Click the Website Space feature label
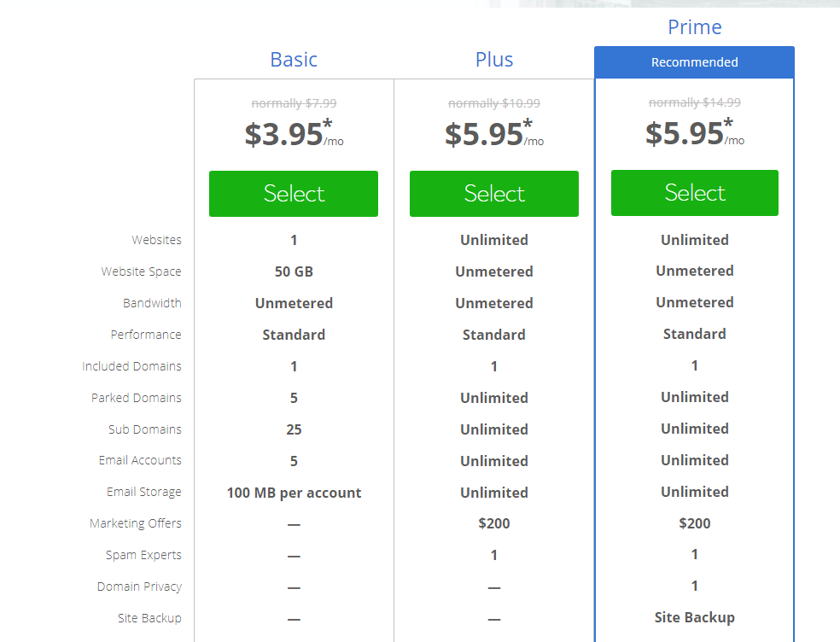Screen dimensions: 840x642 [141, 271]
